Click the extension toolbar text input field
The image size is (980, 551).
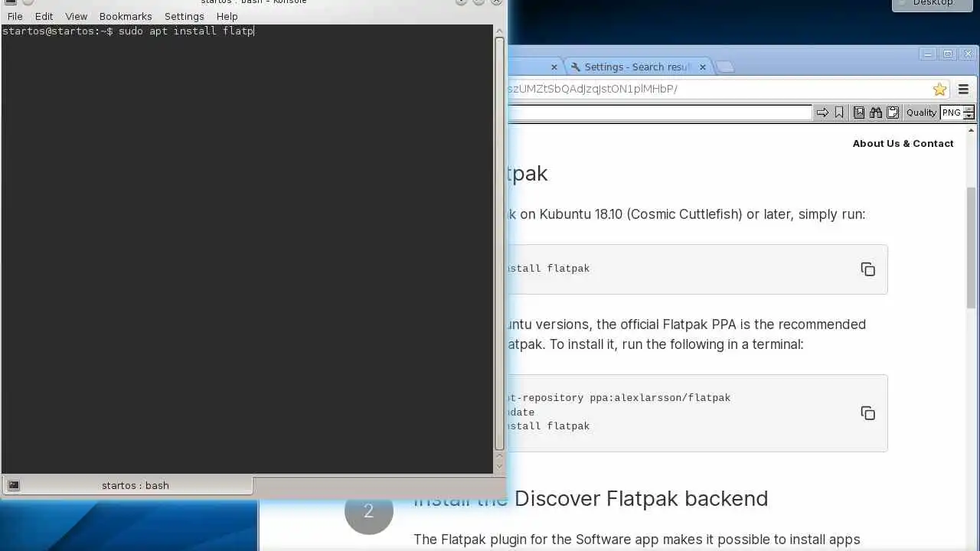coord(658,112)
